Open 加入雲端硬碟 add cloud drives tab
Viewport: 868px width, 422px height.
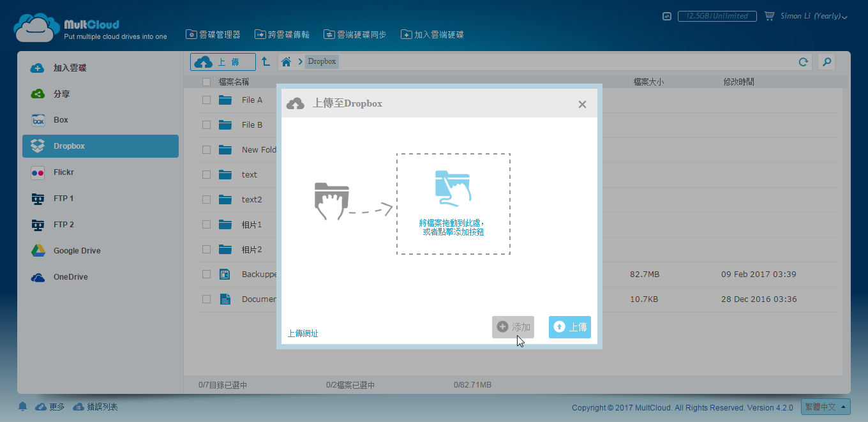click(432, 34)
